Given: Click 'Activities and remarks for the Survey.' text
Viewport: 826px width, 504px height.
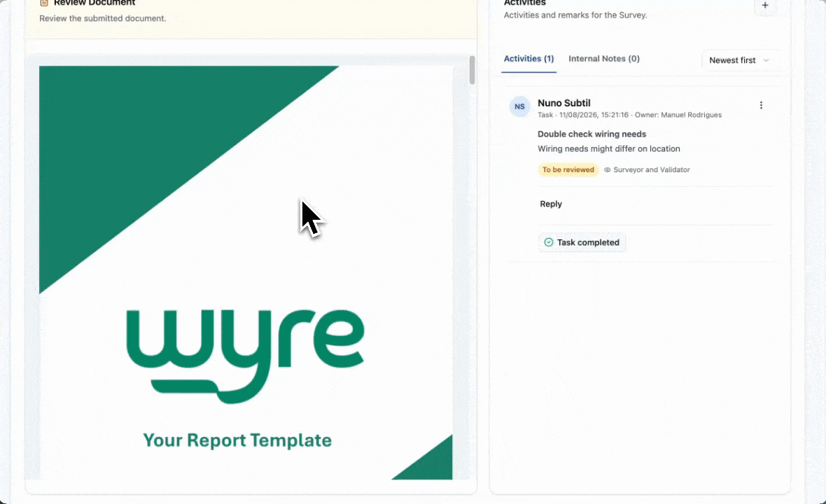Looking at the screenshot, I should (575, 15).
